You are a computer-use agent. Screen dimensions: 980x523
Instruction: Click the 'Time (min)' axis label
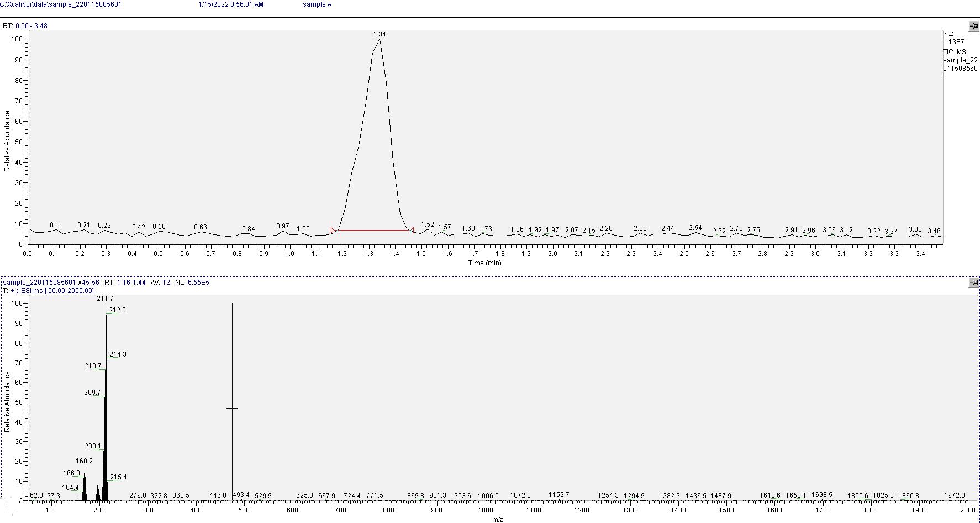(484, 263)
